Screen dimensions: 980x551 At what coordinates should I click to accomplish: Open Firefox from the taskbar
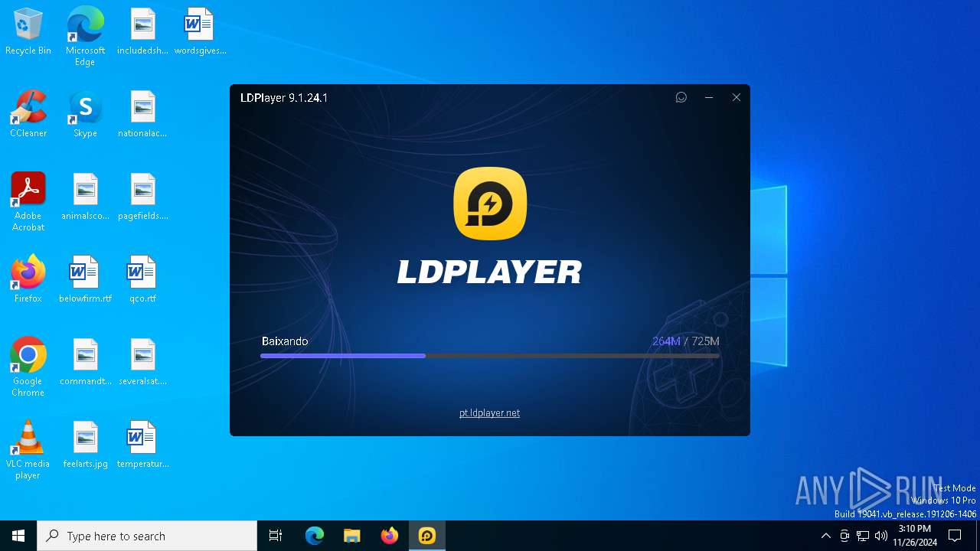(x=390, y=536)
